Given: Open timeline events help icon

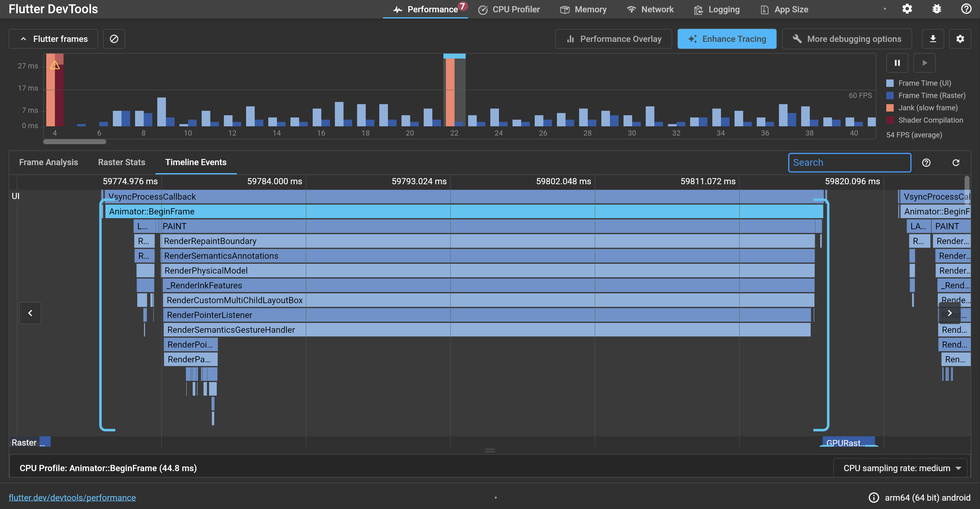Looking at the screenshot, I should [x=926, y=163].
